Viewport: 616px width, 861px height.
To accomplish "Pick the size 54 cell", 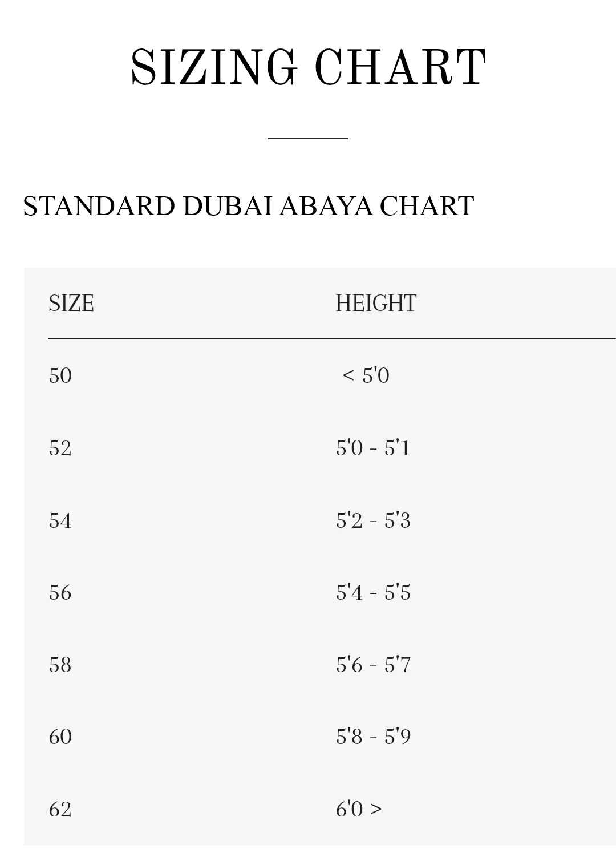I will point(60,520).
